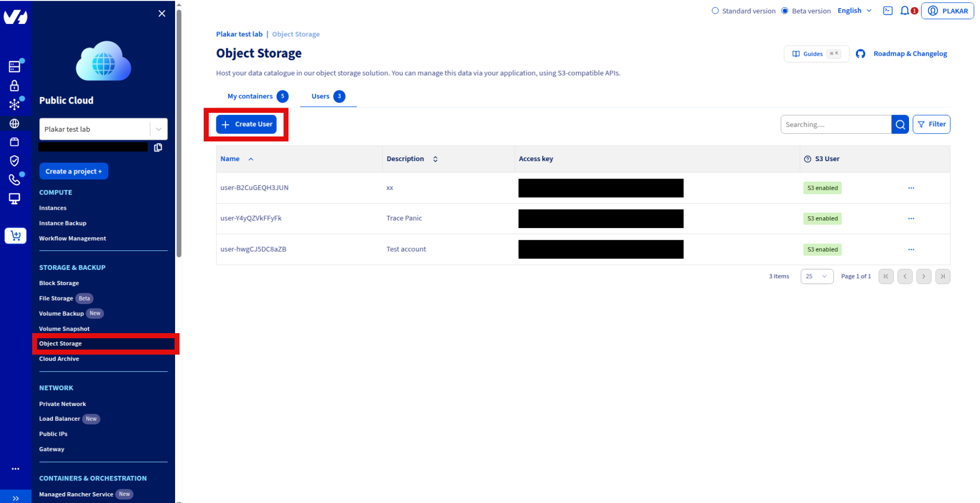Image resolution: width=980 pixels, height=503 pixels.
Task: Open the English language dropdown
Action: tap(854, 10)
